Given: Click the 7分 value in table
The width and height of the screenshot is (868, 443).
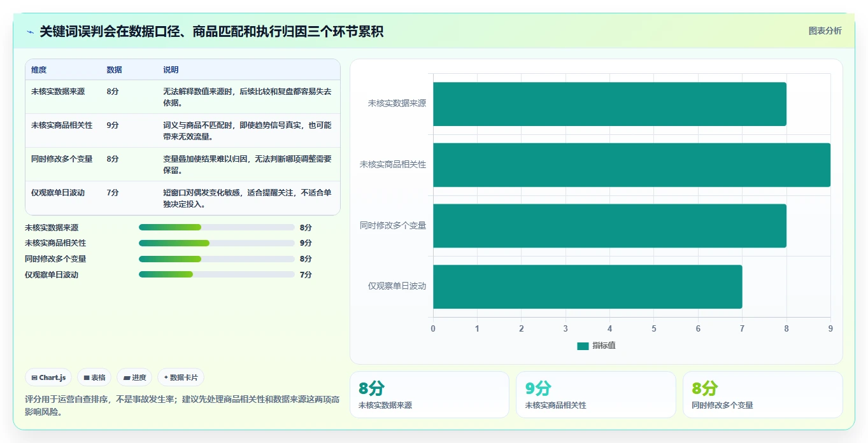Looking at the screenshot, I should pyautogui.click(x=113, y=193).
